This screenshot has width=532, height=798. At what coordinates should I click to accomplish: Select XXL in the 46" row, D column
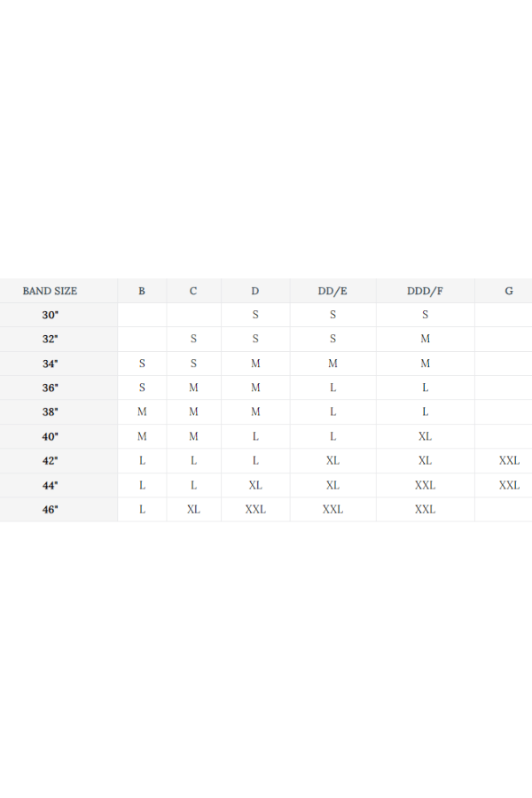(255, 510)
